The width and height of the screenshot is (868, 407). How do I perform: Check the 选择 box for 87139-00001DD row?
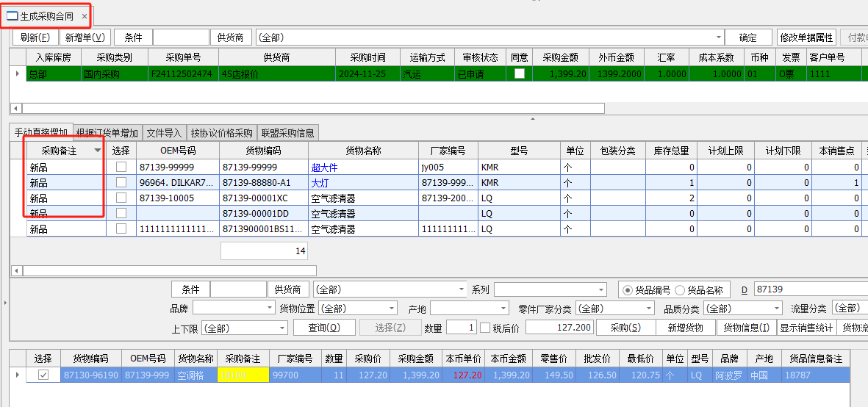pyautogui.click(x=121, y=214)
